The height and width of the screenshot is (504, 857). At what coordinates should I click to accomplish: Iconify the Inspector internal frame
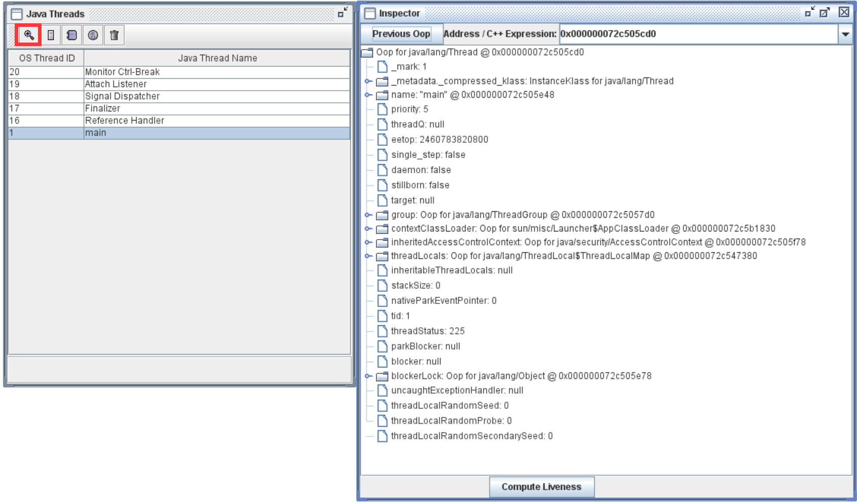point(810,12)
